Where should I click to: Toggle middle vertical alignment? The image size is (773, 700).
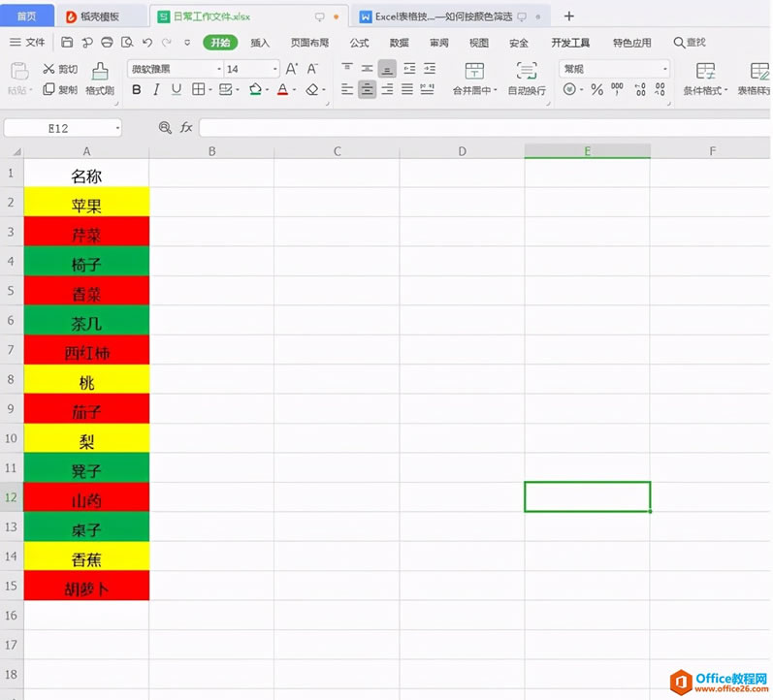367,68
